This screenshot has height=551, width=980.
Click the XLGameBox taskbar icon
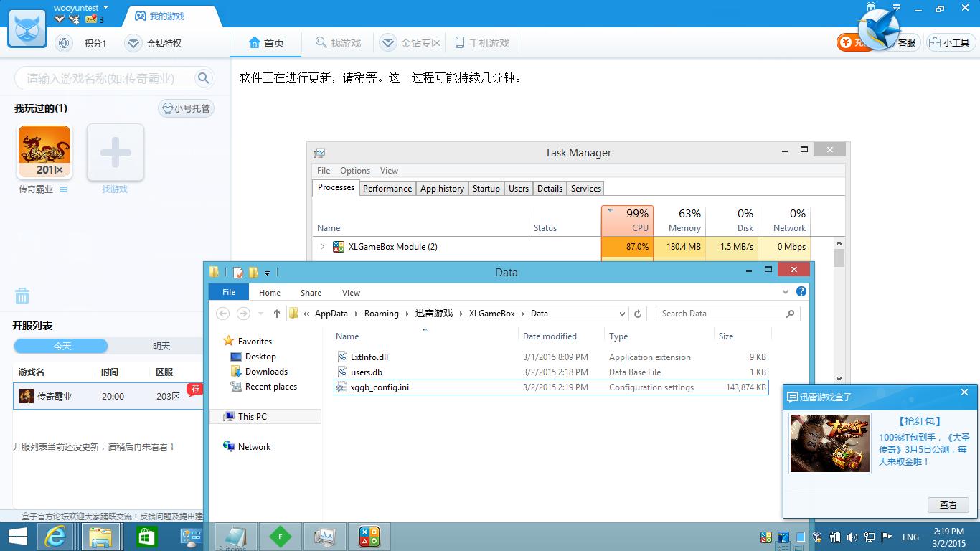click(x=369, y=537)
